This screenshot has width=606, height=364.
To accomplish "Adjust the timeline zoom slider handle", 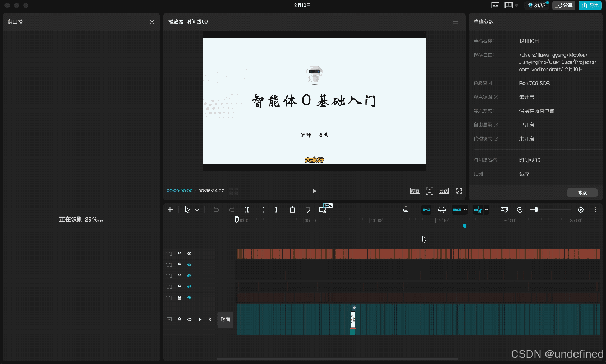I will tap(536, 209).
